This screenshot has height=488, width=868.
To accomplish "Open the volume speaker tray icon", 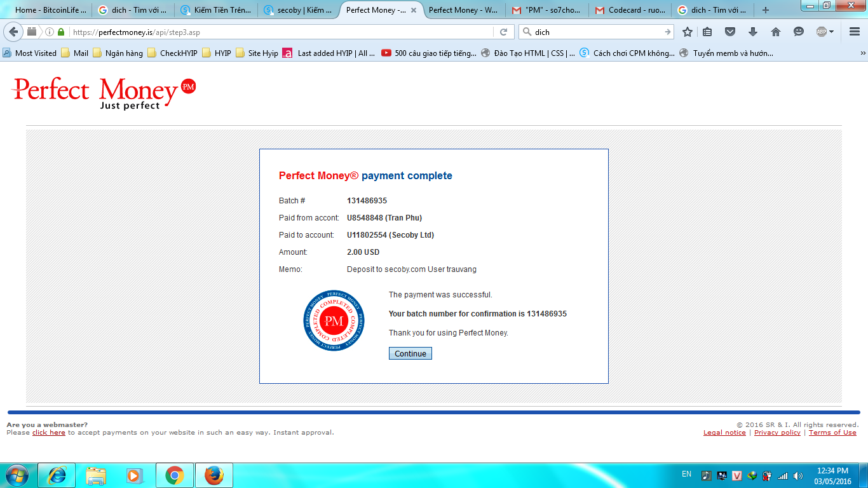I will 798,475.
